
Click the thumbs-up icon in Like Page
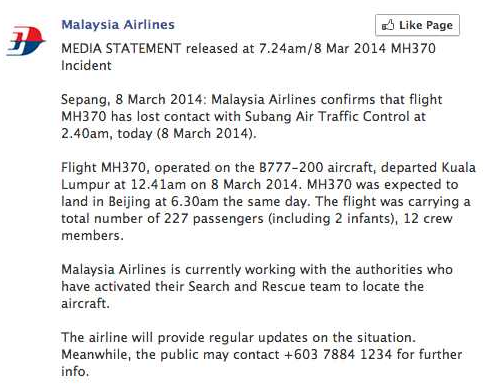(x=388, y=25)
